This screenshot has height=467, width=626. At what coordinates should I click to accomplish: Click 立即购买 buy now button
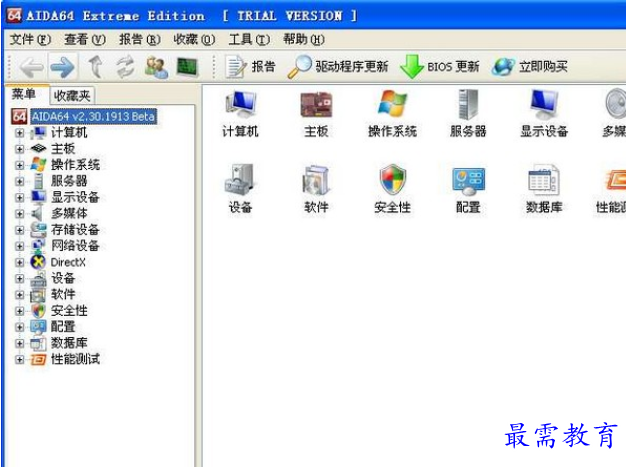[530, 67]
